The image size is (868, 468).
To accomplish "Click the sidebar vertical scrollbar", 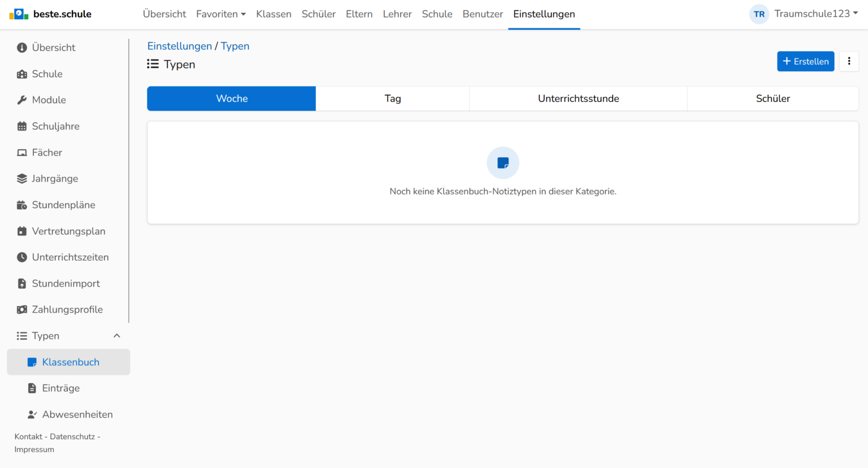I will (129, 181).
